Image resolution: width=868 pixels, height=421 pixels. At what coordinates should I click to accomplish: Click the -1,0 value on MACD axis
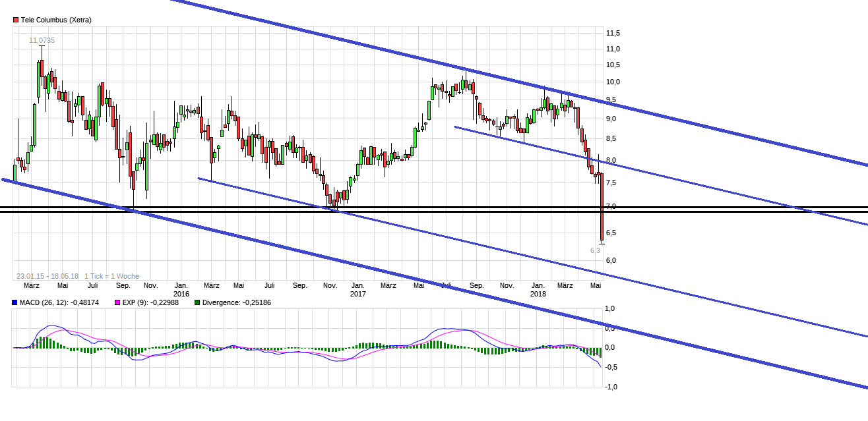(609, 387)
